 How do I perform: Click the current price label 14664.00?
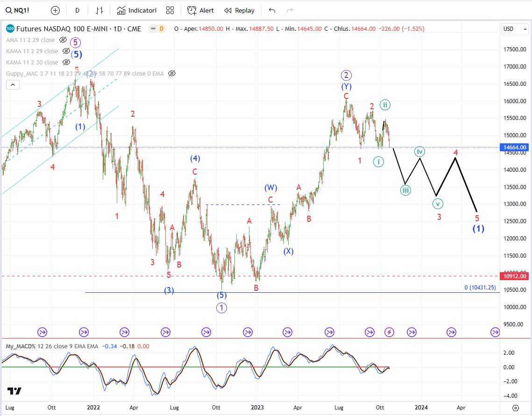[515, 148]
